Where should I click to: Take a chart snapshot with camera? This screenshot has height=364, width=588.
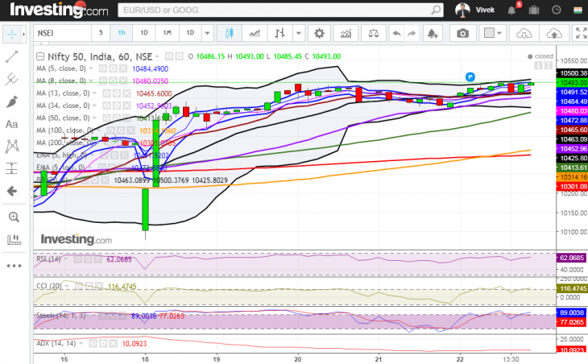463,33
